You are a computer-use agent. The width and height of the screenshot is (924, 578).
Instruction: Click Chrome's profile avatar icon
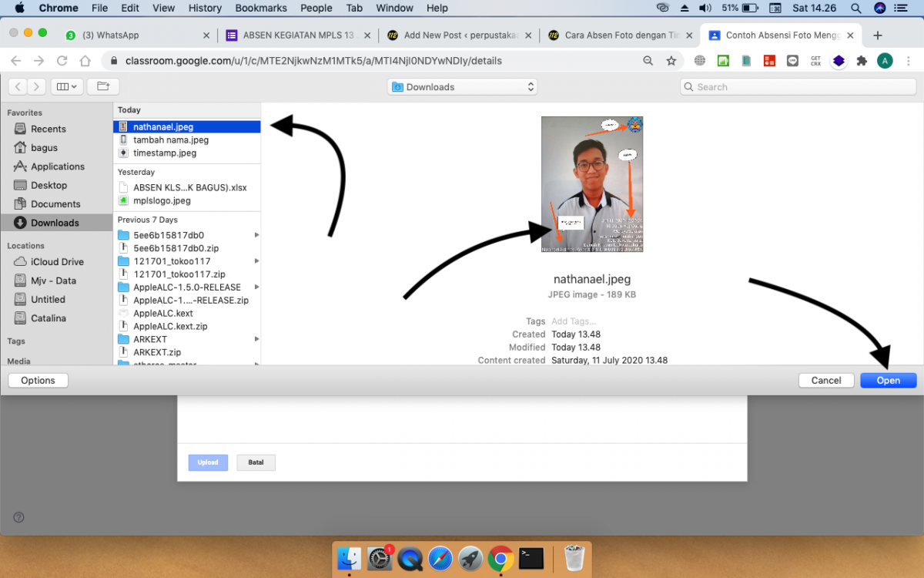[885, 60]
